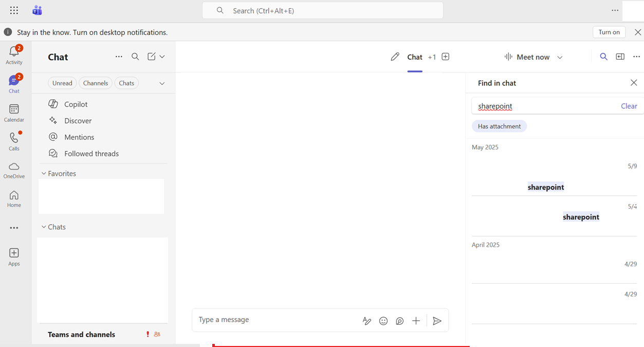Viewport: 644px width, 347px height.
Task: Open Teams and channels section
Action: pos(81,335)
